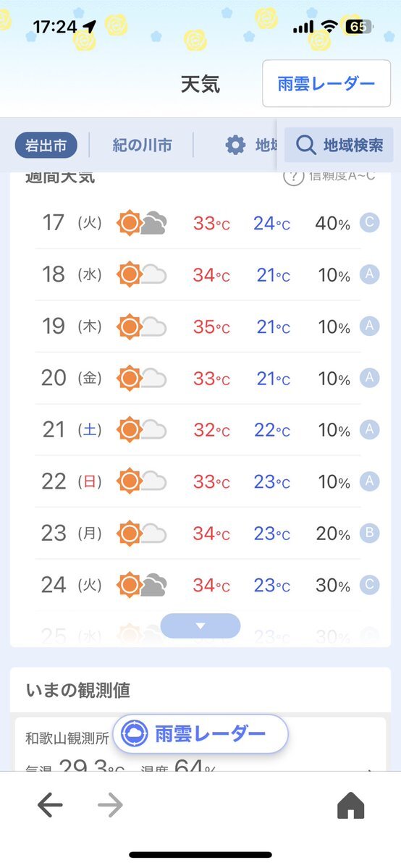Select the 岩出市 city tab
Image resolution: width=401 pixels, height=868 pixels.
click(x=46, y=146)
